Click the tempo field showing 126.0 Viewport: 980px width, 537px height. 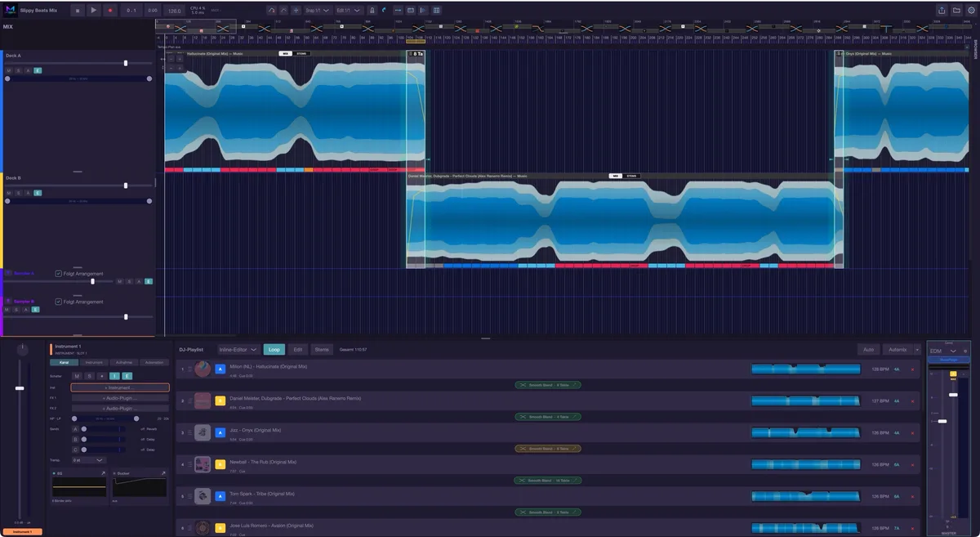(175, 11)
